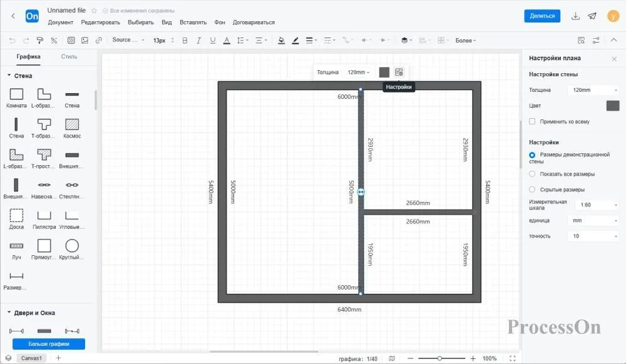Select Скрытые размеры radio option
The height and width of the screenshot is (364, 626).
[532, 190]
